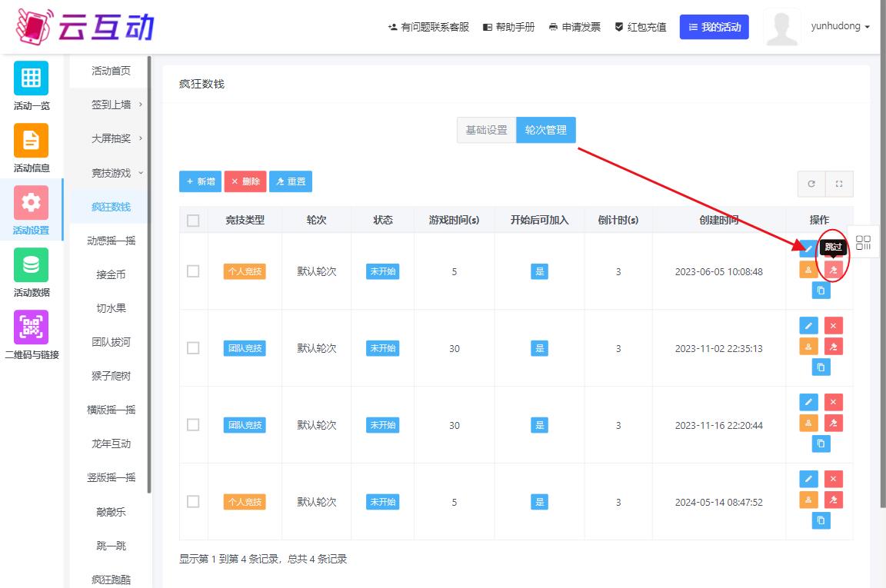Open 猴子爬树 game settings
Image resolution: width=886 pixels, height=588 pixels.
(111, 376)
